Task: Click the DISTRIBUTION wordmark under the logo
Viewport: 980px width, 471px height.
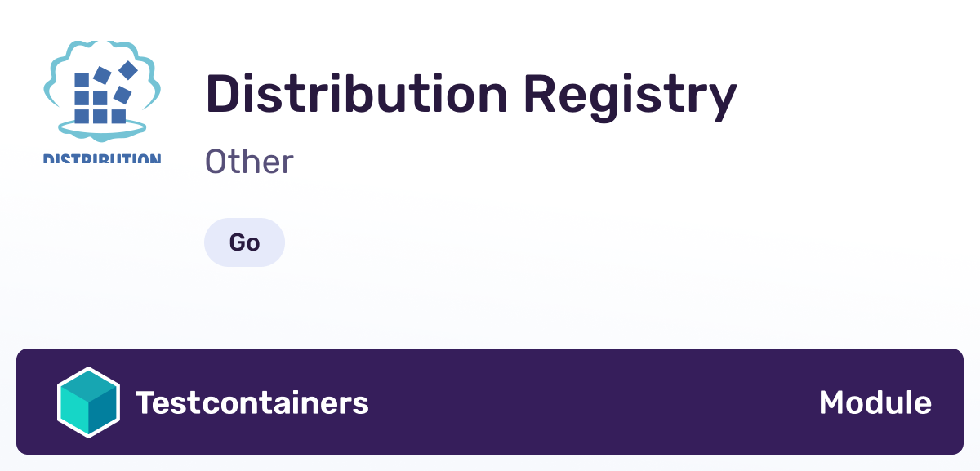Action: point(101,160)
